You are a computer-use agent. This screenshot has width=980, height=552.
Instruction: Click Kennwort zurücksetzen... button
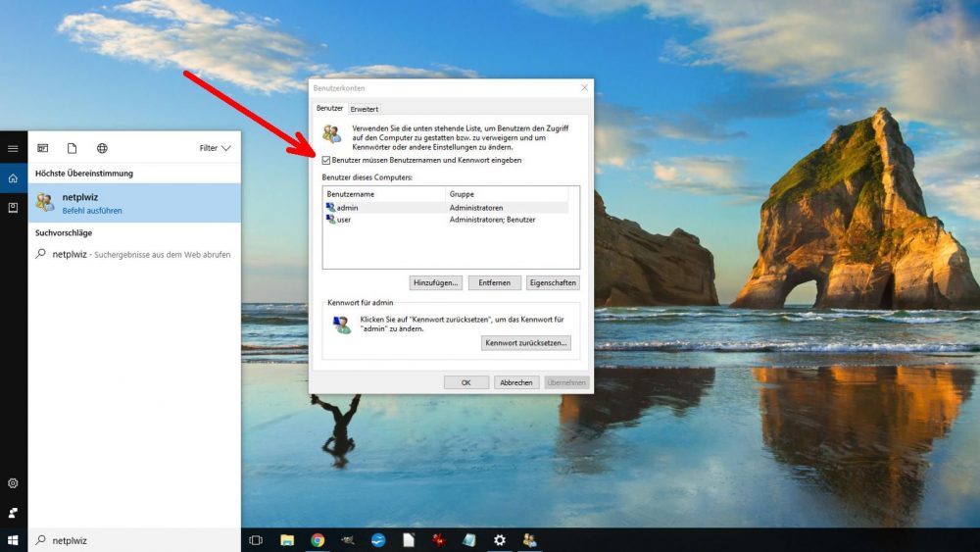526,343
